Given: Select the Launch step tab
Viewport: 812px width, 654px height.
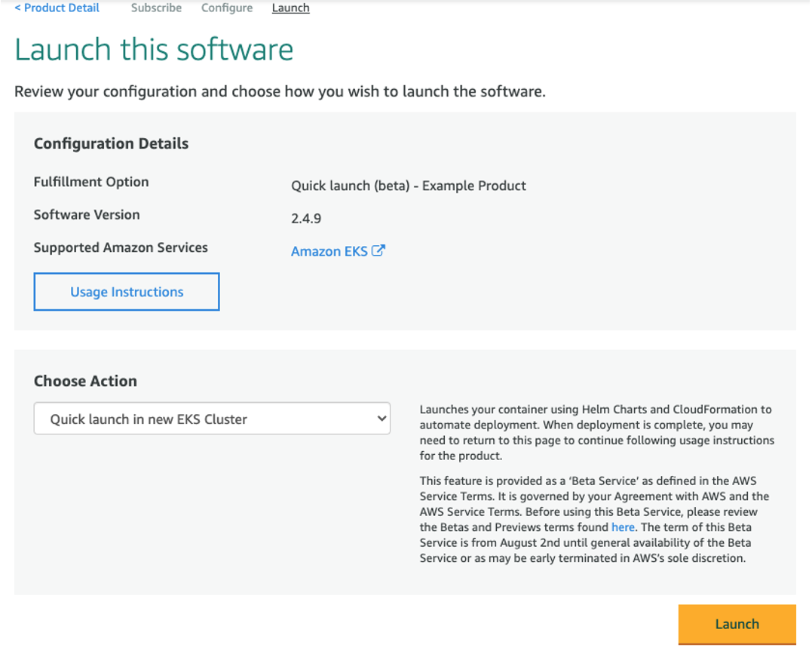Looking at the screenshot, I should pos(290,8).
